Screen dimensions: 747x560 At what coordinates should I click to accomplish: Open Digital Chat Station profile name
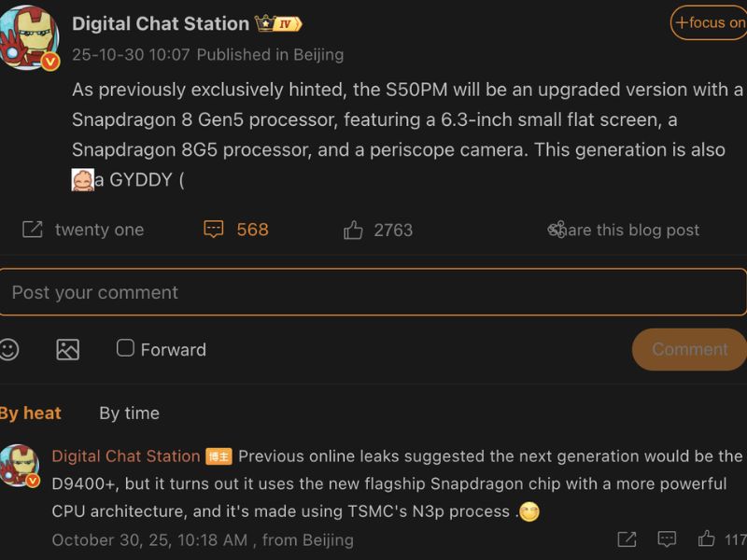tap(161, 23)
